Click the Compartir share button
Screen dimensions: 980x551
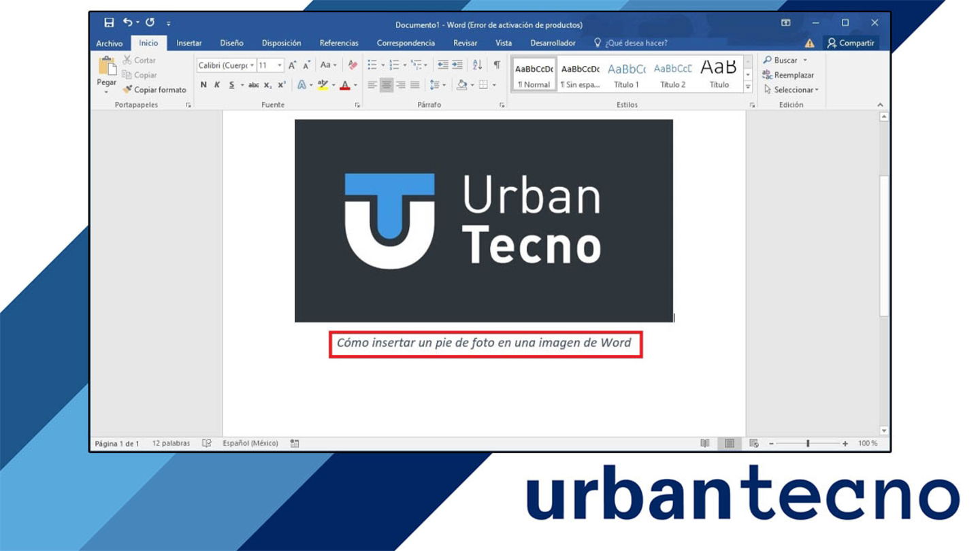[851, 43]
